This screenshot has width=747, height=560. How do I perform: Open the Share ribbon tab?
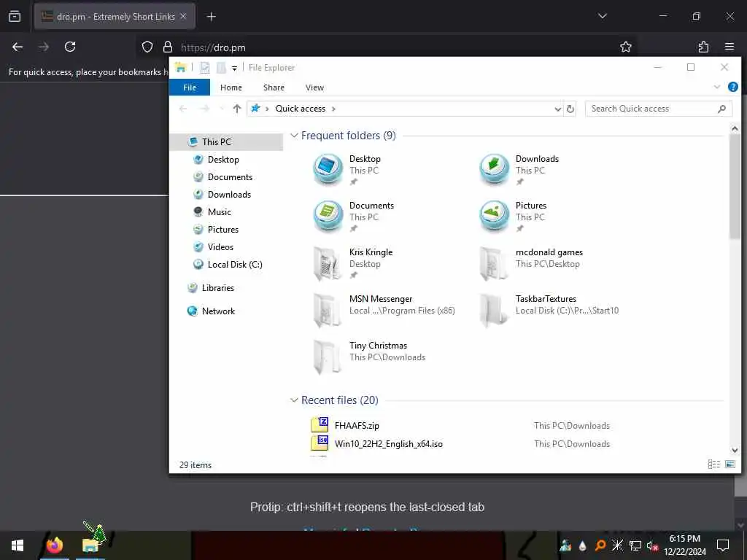(274, 87)
